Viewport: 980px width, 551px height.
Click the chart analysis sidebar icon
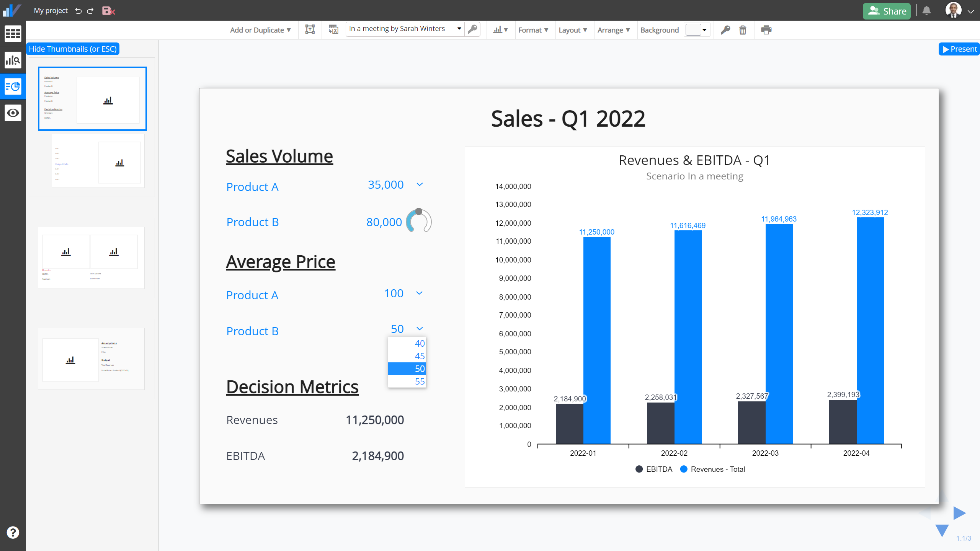click(x=13, y=60)
